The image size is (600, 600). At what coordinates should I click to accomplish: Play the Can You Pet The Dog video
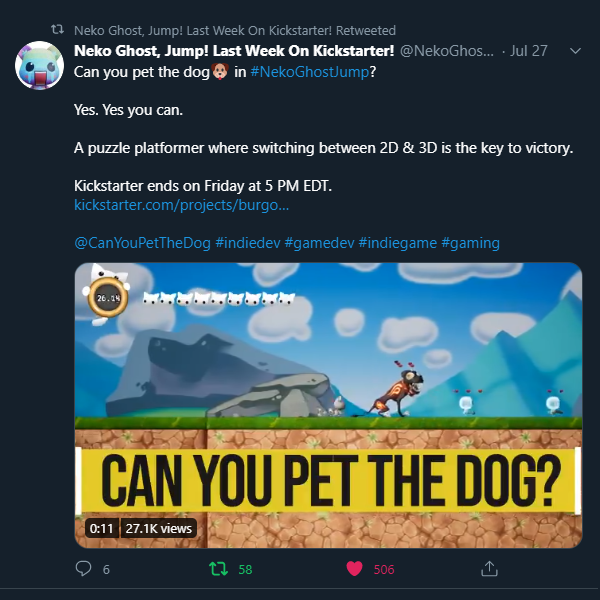click(328, 405)
